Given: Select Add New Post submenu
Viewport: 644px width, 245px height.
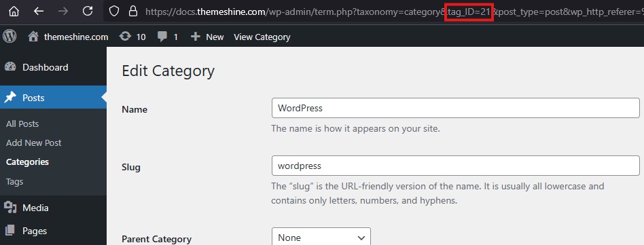Looking at the screenshot, I should (34, 143).
